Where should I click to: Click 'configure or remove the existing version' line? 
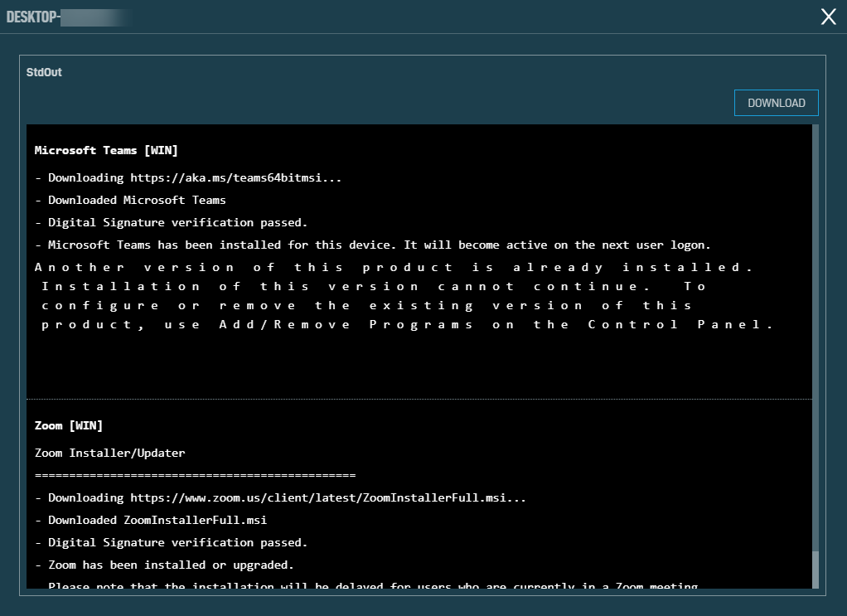[x=367, y=306]
